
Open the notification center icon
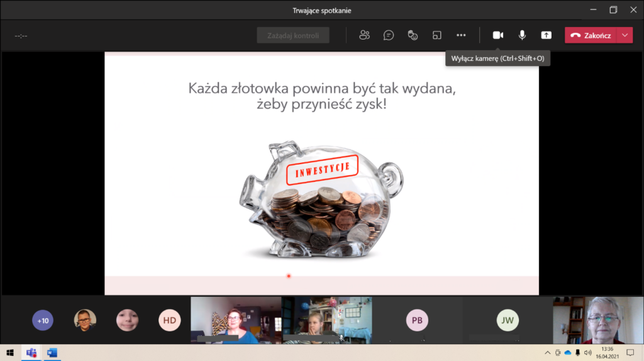[630, 353]
